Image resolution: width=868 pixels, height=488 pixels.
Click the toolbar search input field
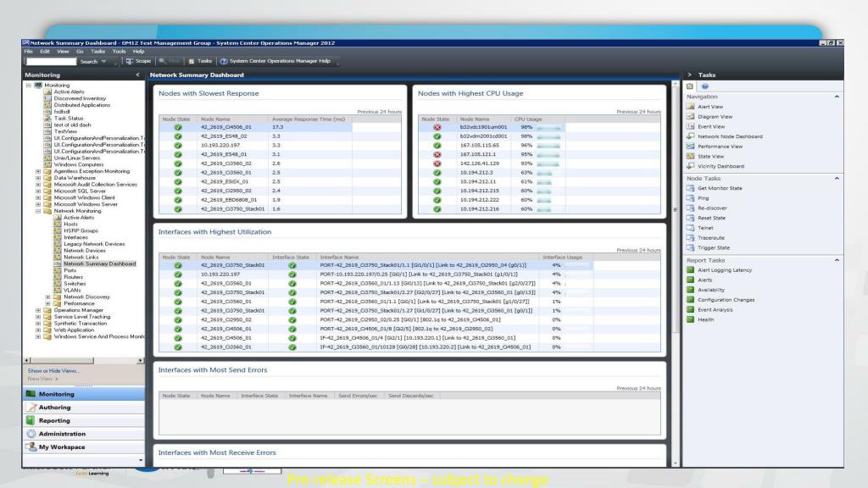click(51, 61)
